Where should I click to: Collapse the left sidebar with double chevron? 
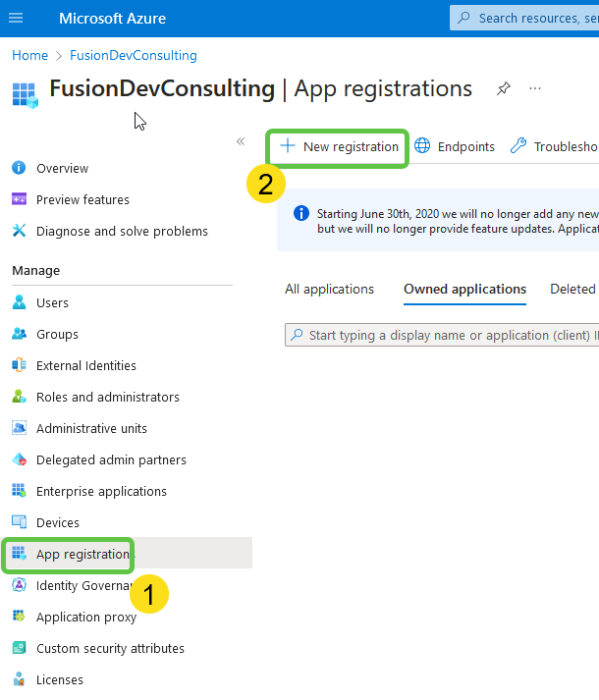pyautogui.click(x=241, y=141)
